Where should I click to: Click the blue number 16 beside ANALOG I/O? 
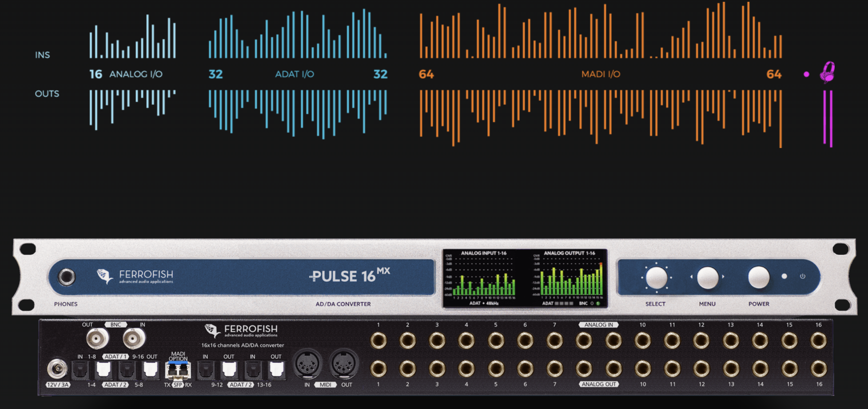click(96, 74)
